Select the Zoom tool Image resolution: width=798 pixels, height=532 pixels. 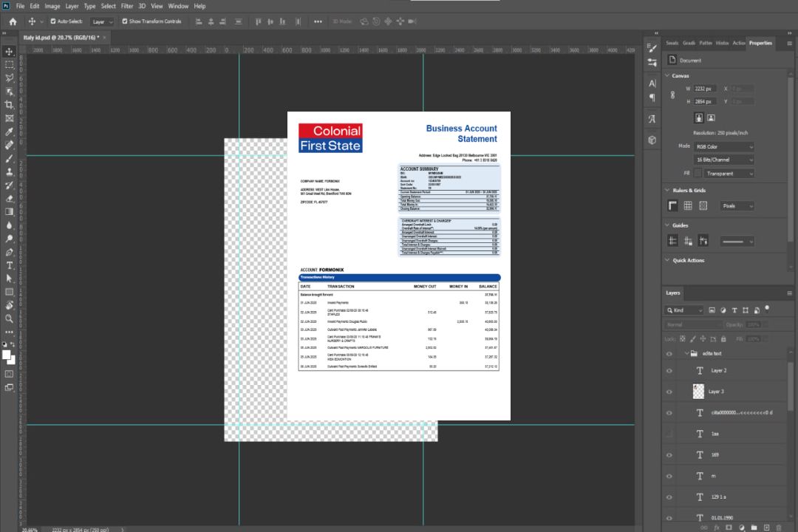click(9, 318)
